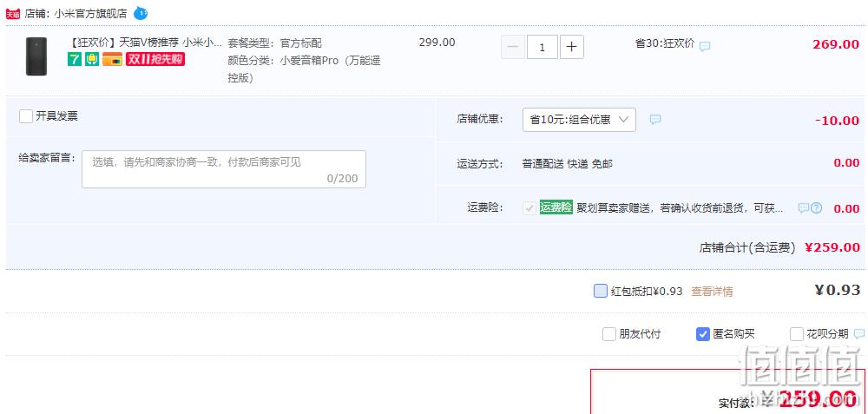
Task: Click the Xiaomi speaker product thumbnail
Action: (36, 56)
